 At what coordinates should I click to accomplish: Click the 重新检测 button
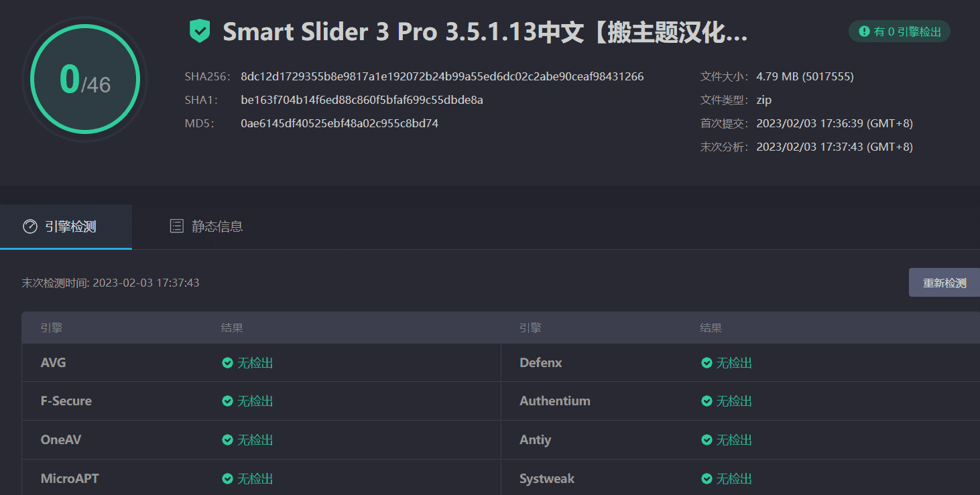click(x=944, y=283)
